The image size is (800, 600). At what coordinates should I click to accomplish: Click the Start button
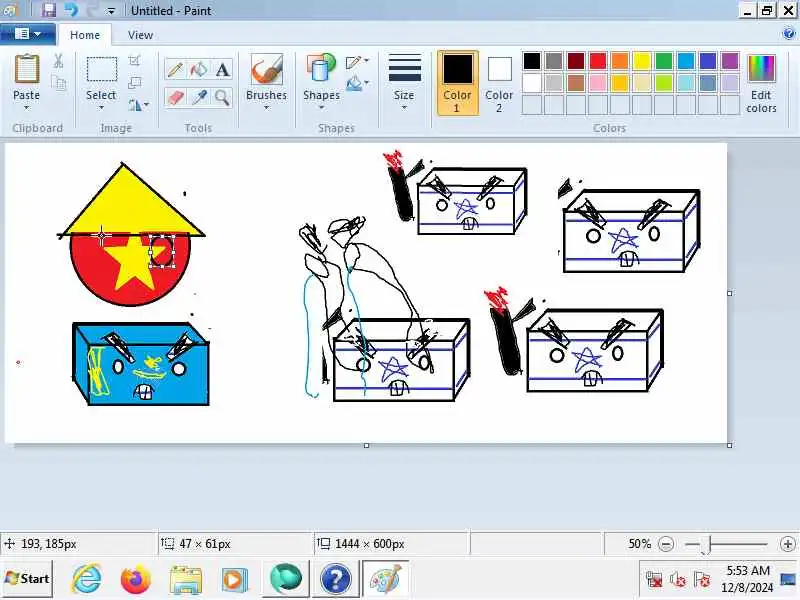click(27, 579)
